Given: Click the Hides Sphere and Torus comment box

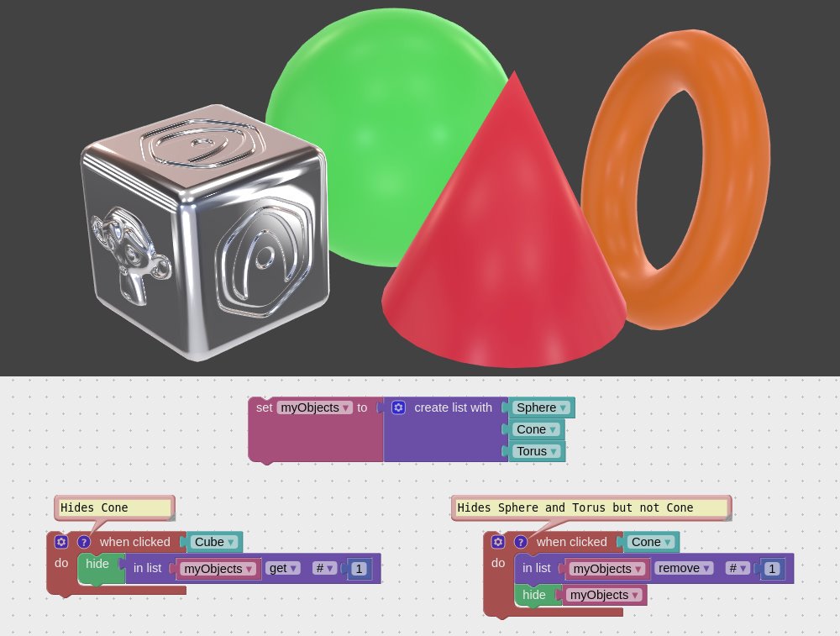Looking at the screenshot, I should tap(591, 508).
